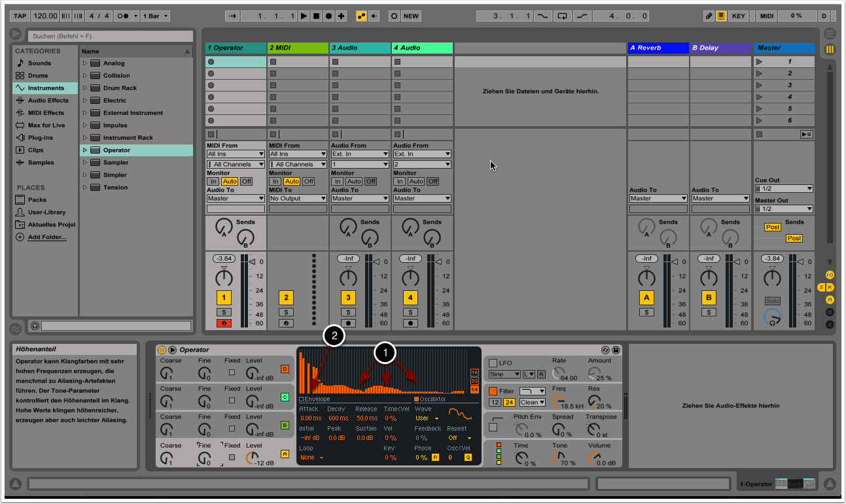846x504 pixels.
Task: Activate Draw Mode pencil icon
Action: click(709, 16)
